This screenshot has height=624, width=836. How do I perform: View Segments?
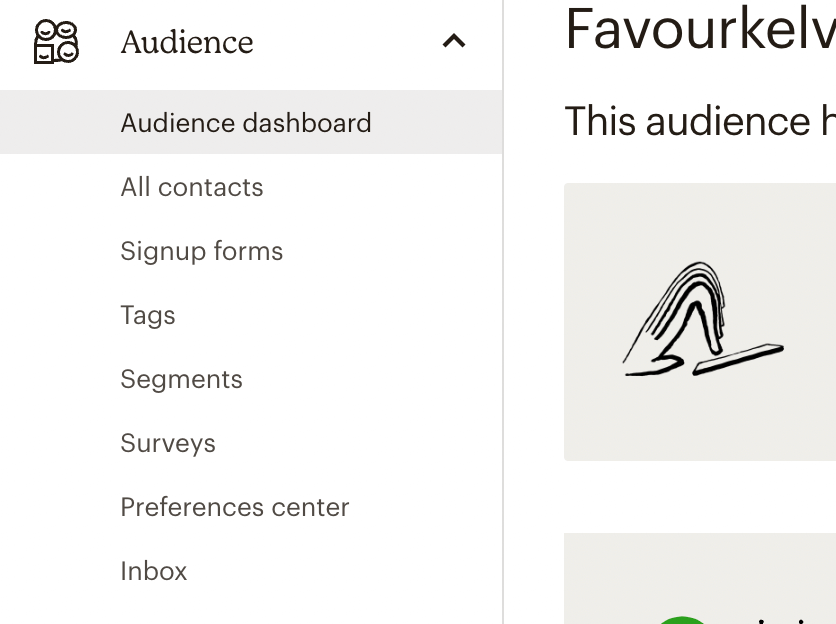pyautogui.click(x=181, y=379)
